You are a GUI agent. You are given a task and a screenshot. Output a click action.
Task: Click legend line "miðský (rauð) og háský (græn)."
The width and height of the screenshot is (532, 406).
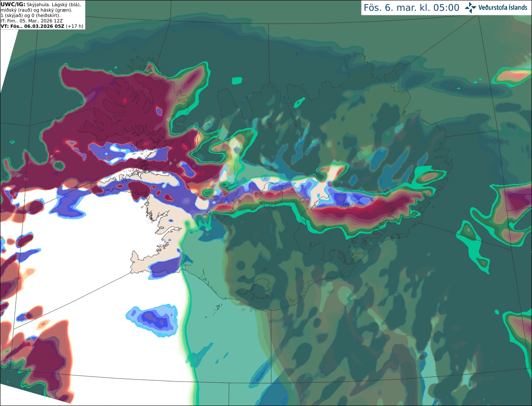coord(36,10)
